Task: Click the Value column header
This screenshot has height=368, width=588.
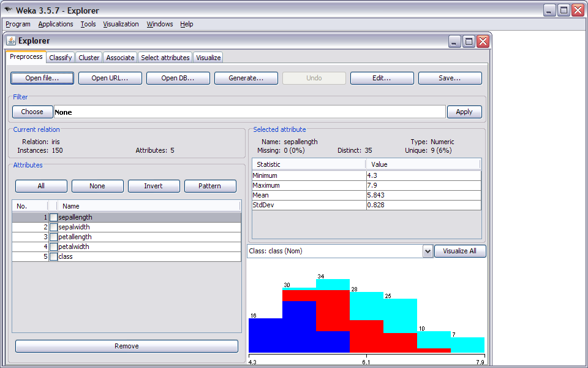Action: 423,164
